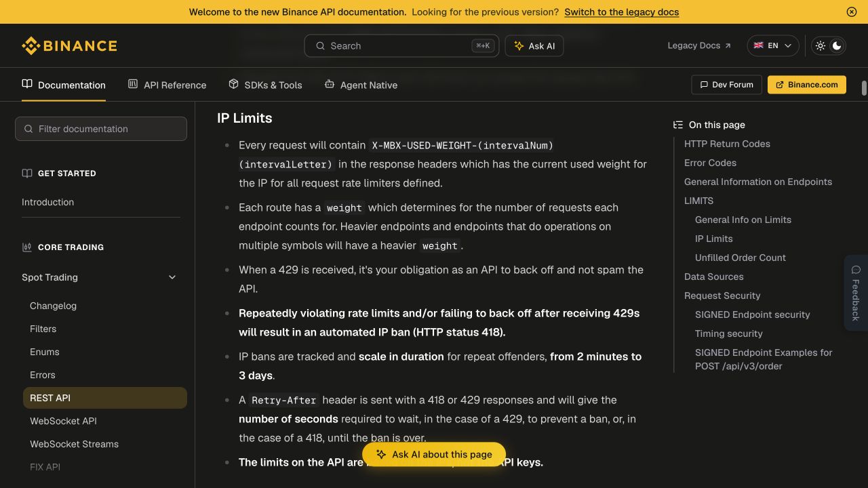The width and height of the screenshot is (868, 488).
Task: Click the page vertical scrollbar thumb
Action: [x=864, y=88]
